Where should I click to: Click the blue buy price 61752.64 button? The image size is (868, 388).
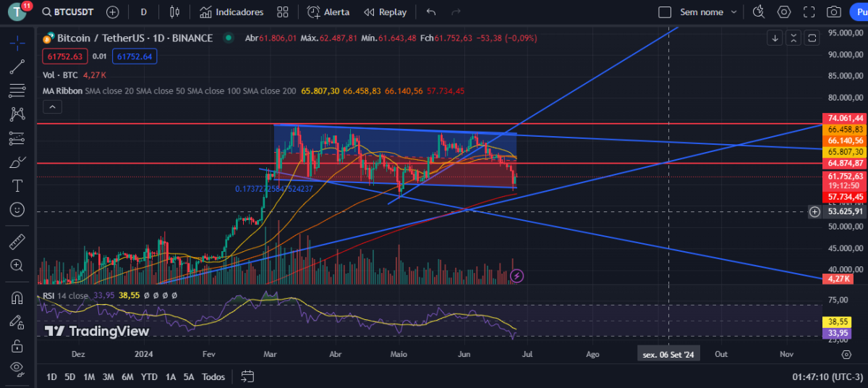pyautogui.click(x=135, y=56)
